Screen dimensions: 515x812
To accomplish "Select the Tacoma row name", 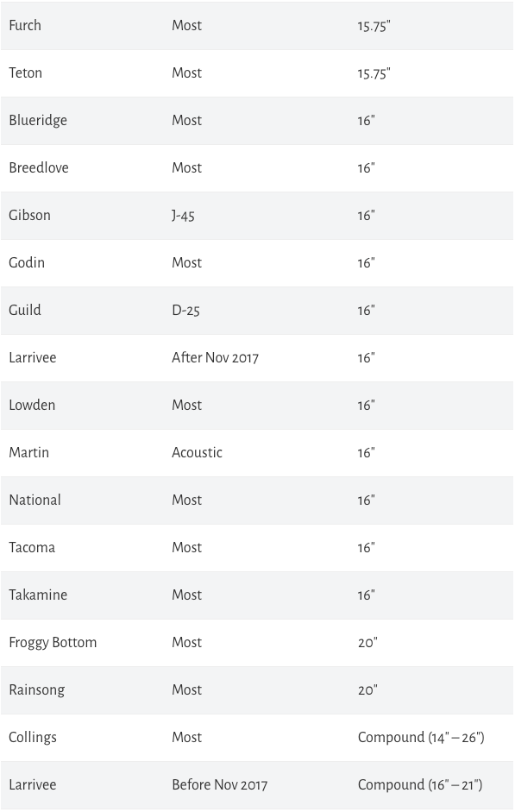I will pyautogui.click(x=32, y=547).
